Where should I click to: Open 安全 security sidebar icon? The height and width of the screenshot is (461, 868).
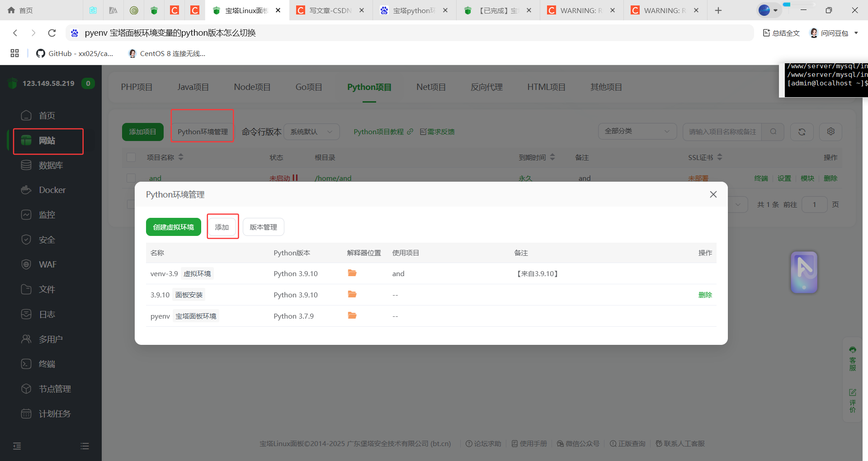pyautogui.click(x=26, y=240)
